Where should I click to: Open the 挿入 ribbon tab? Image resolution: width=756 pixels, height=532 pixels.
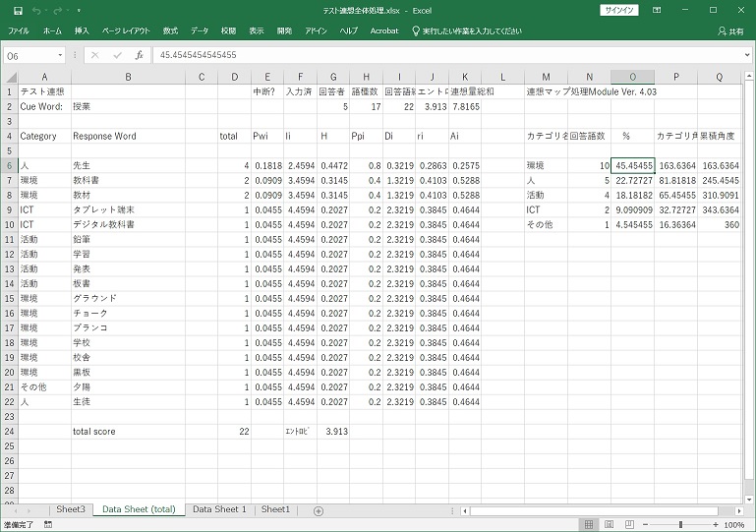82,31
